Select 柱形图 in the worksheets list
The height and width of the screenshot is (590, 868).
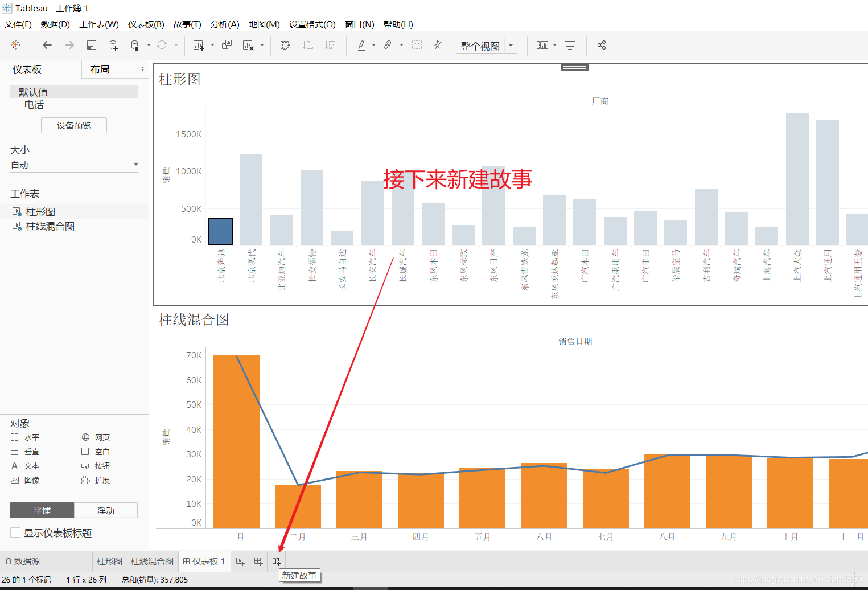pyautogui.click(x=40, y=212)
